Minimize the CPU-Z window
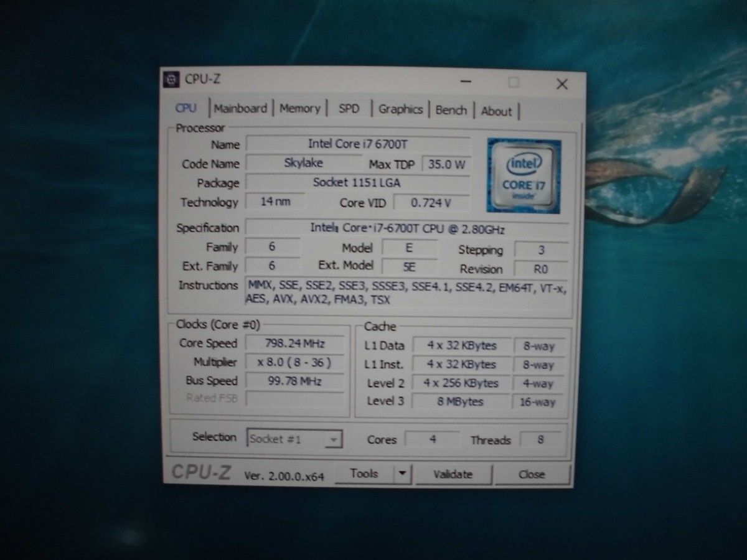This screenshot has width=747, height=560. tap(466, 82)
